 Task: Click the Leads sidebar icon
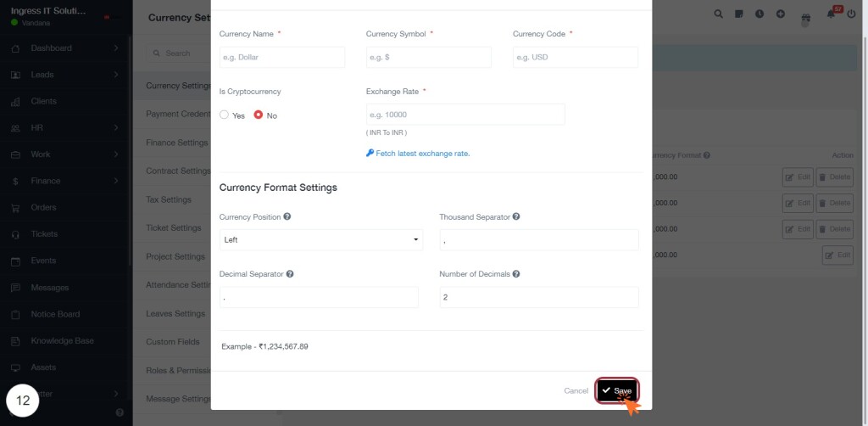click(x=15, y=75)
